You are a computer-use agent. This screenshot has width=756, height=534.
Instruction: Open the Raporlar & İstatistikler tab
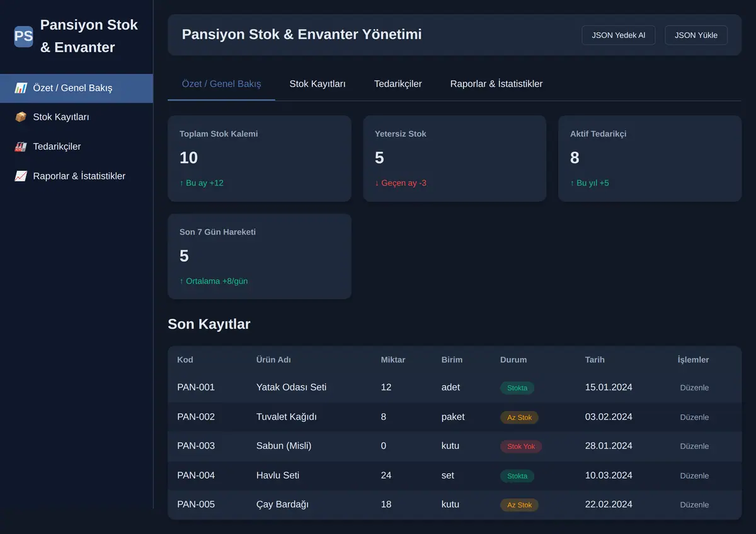click(496, 84)
